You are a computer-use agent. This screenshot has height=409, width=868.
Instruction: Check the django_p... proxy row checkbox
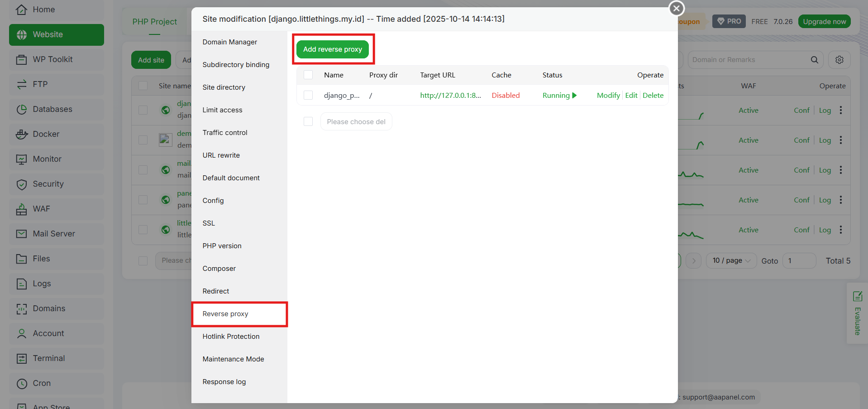308,95
